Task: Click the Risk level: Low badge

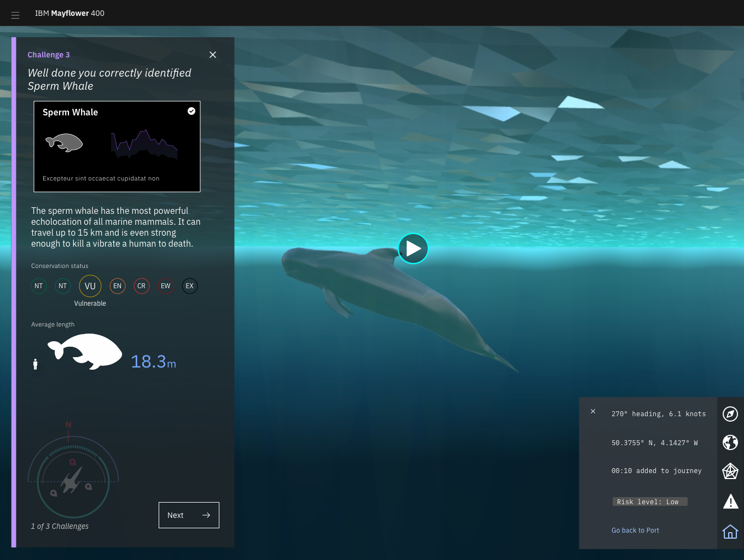Action: click(650, 502)
